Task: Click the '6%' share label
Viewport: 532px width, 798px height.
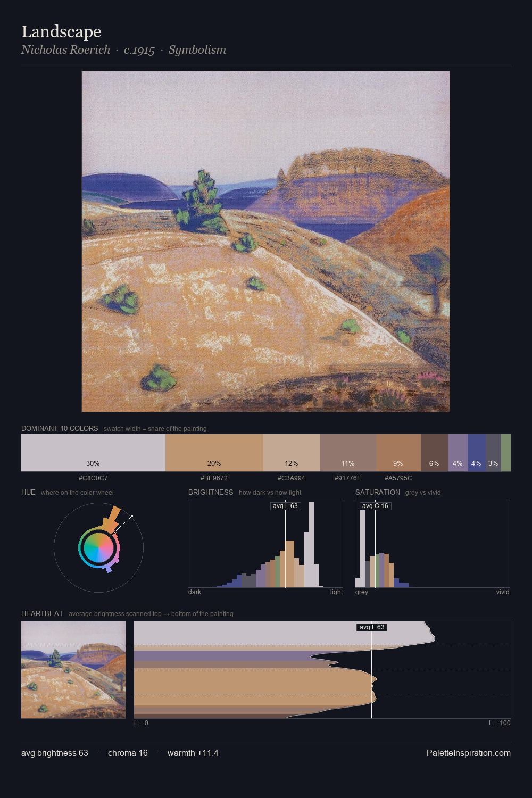Action: point(434,463)
